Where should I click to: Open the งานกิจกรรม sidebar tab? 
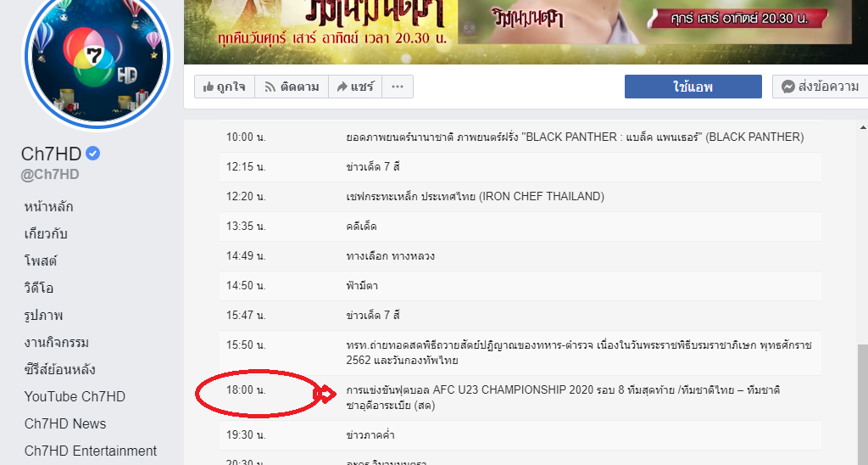click(x=57, y=342)
